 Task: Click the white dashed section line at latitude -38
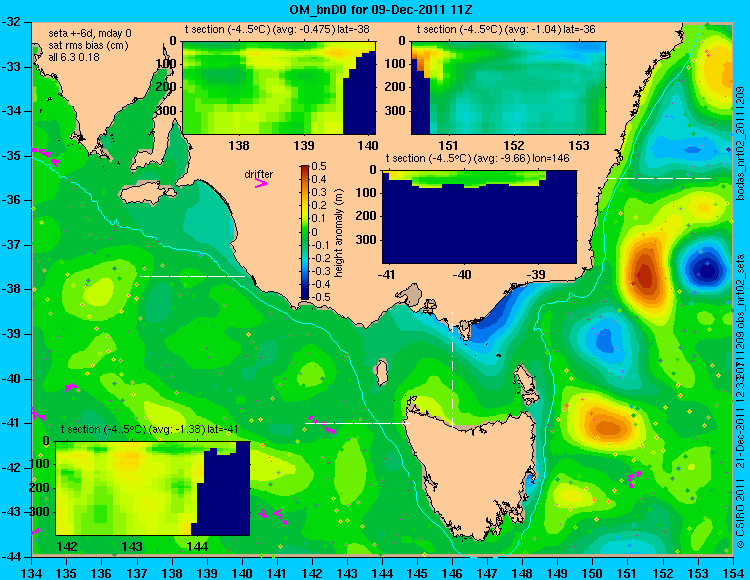coord(192,276)
